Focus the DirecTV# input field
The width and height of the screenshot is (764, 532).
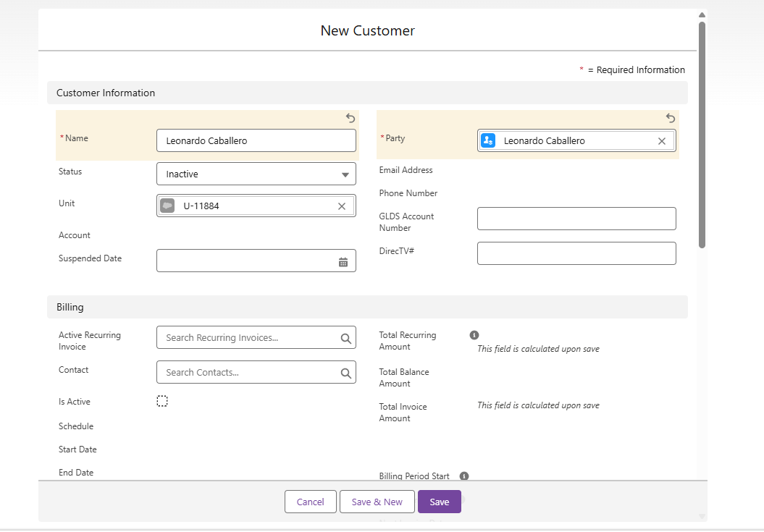click(577, 253)
